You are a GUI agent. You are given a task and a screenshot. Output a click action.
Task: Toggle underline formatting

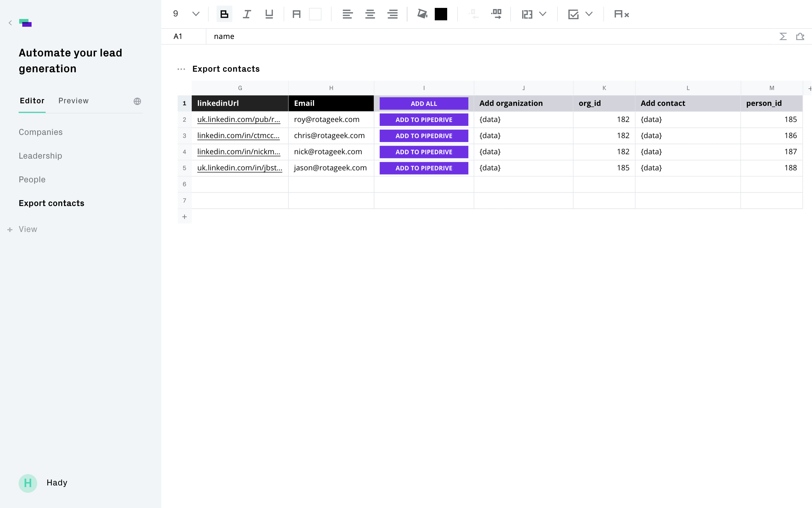pyautogui.click(x=269, y=14)
